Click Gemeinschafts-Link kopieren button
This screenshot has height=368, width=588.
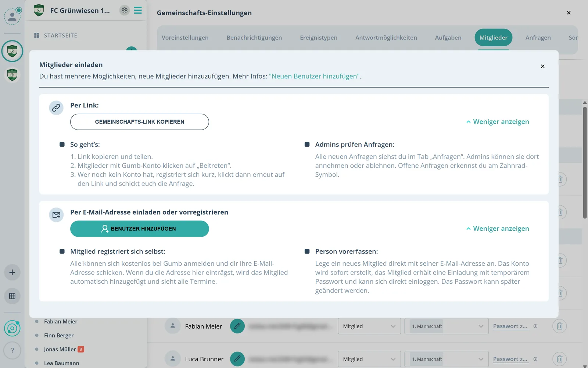coord(140,122)
